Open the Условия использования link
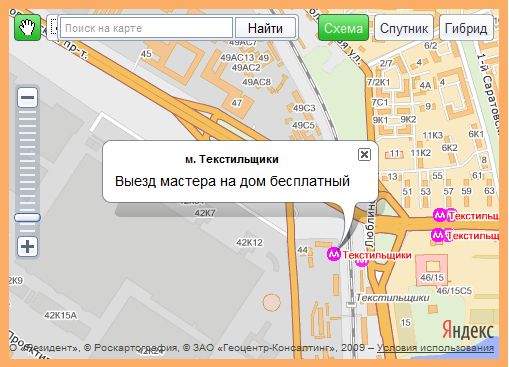 (x=435, y=348)
